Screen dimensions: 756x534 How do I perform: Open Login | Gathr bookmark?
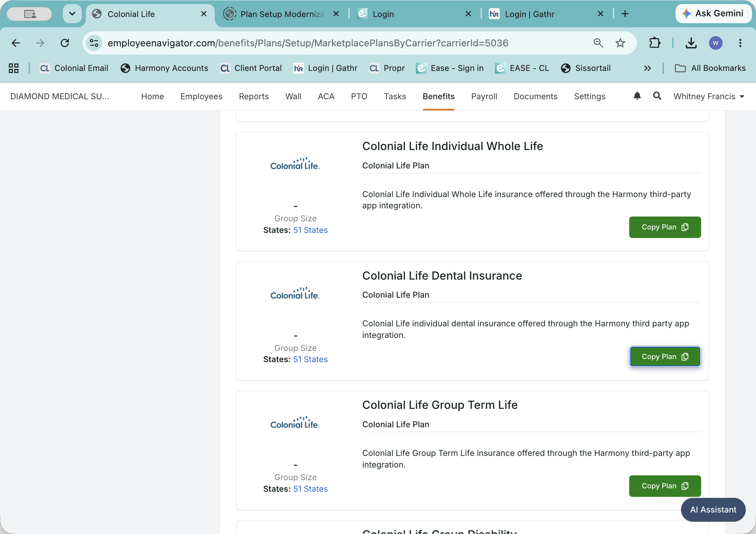click(x=326, y=68)
